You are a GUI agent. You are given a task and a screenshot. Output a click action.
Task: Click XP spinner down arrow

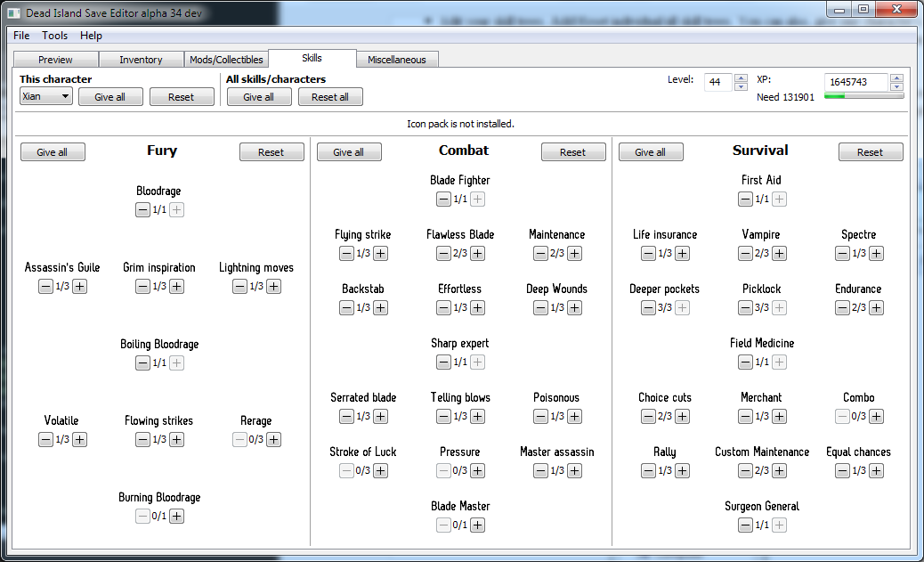click(x=896, y=87)
